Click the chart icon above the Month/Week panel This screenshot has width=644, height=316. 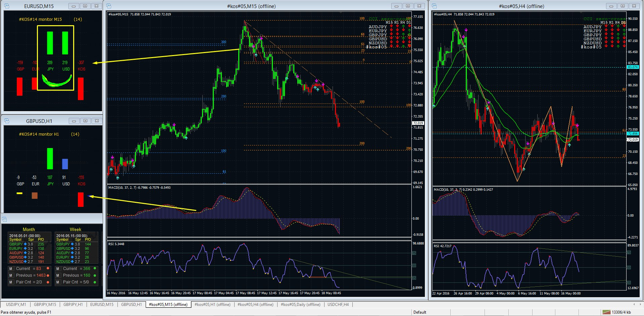[4, 219]
